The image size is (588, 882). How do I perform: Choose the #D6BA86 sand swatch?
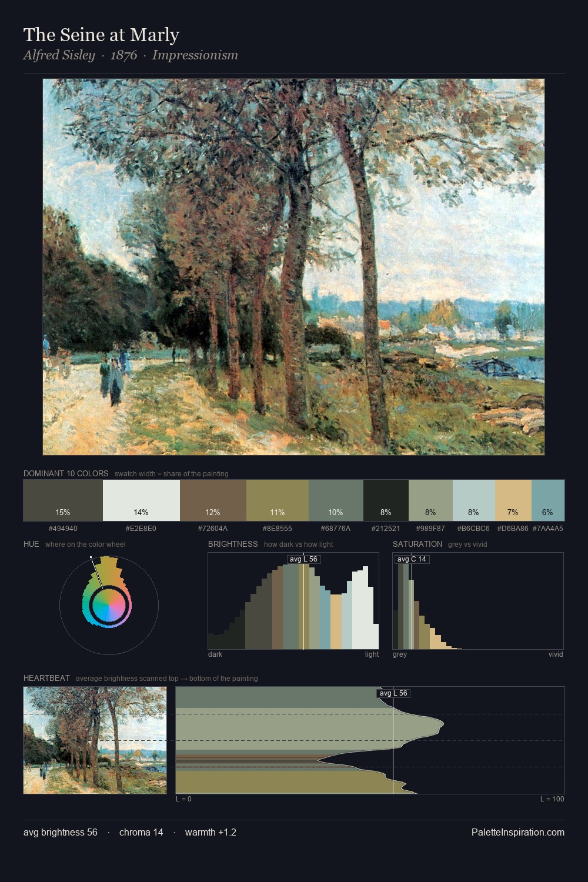[513, 500]
